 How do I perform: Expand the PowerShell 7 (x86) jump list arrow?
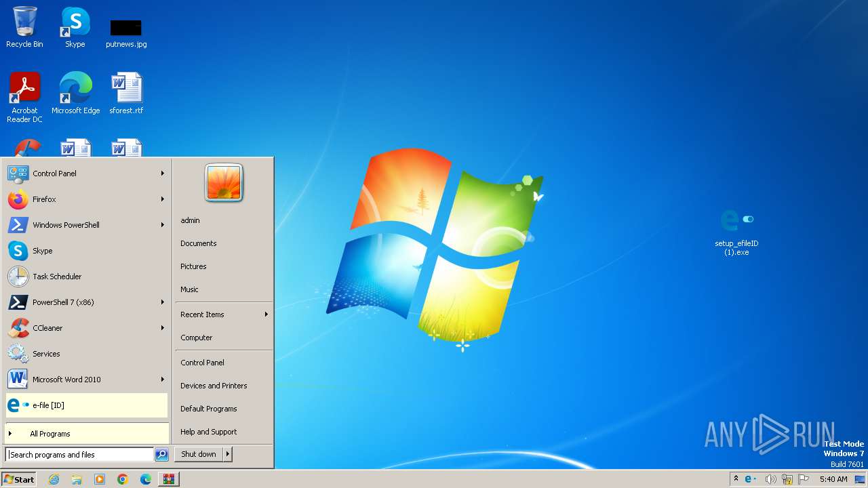[163, 302]
